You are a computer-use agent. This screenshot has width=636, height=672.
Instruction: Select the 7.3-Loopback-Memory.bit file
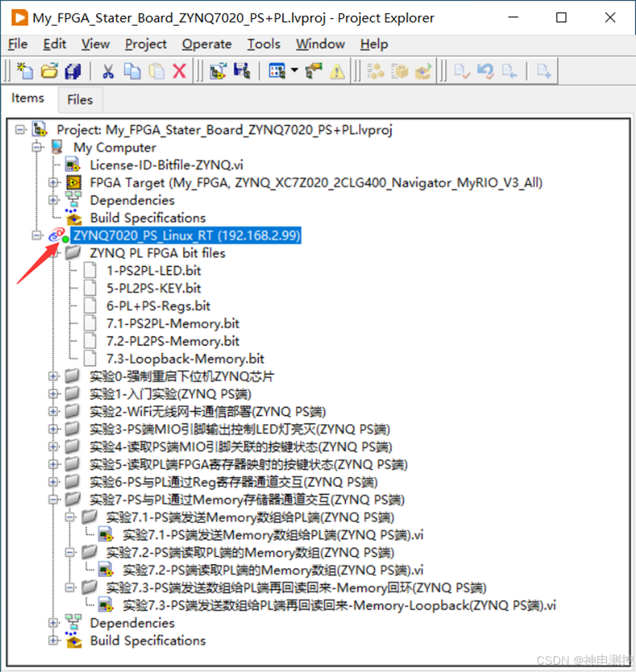185,359
